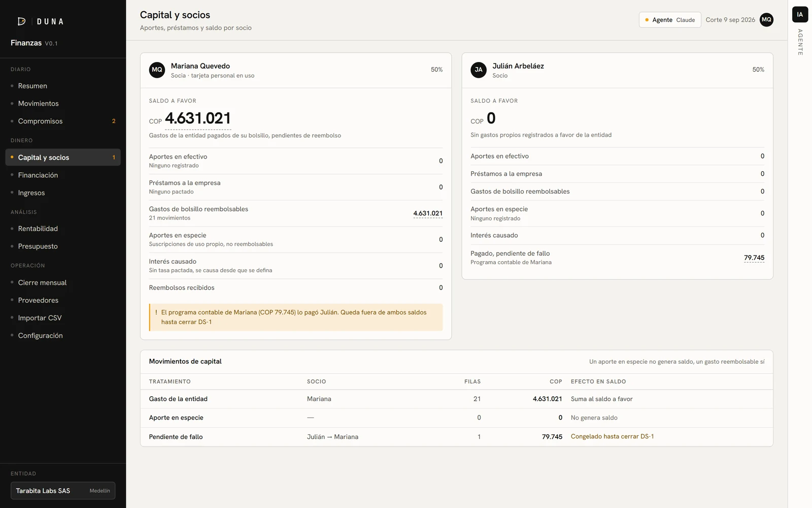812x508 pixels.
Task: Click 'Pagado, pendiente de fallo' row label
Action: tap(510, 253)
